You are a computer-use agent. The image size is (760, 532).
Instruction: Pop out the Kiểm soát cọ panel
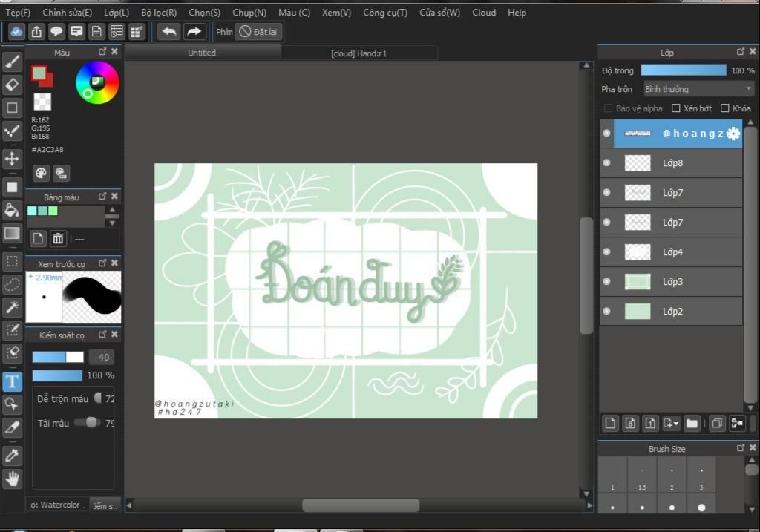coord(102,335)
